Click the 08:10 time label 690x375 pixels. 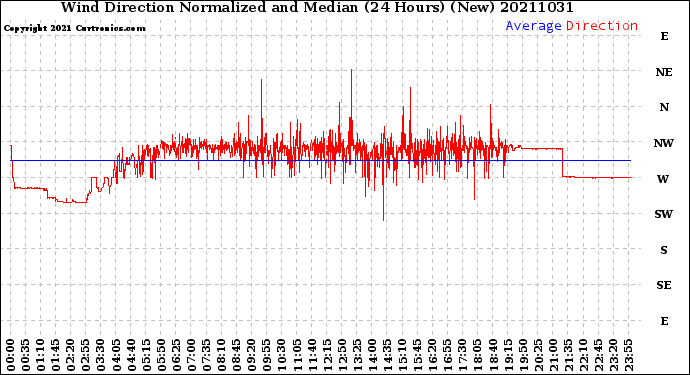coord(222,355)
